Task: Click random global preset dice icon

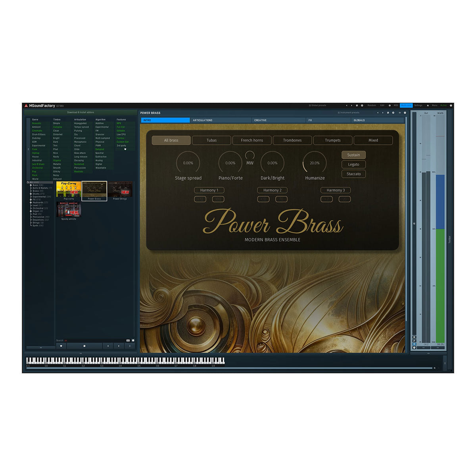Action: coord(357,106)
